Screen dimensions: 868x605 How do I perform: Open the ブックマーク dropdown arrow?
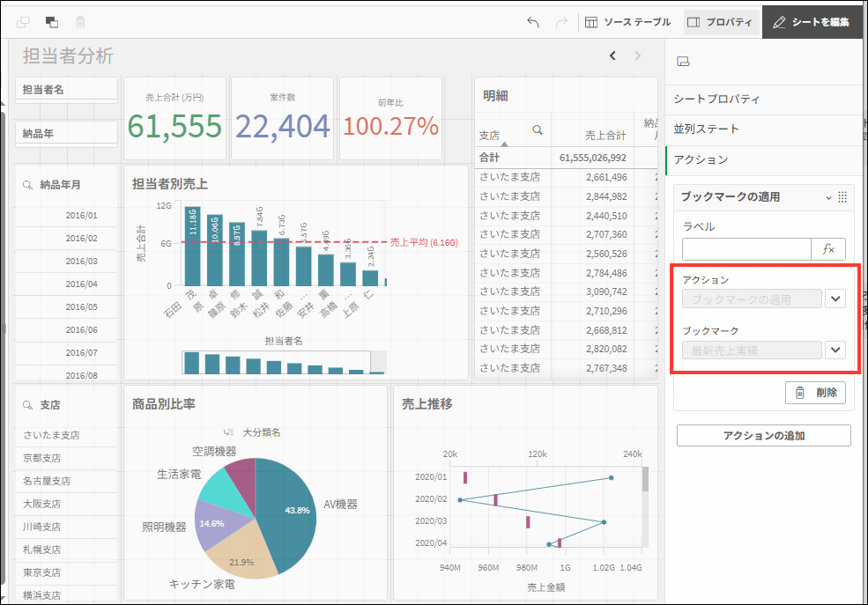click(836, 350)
